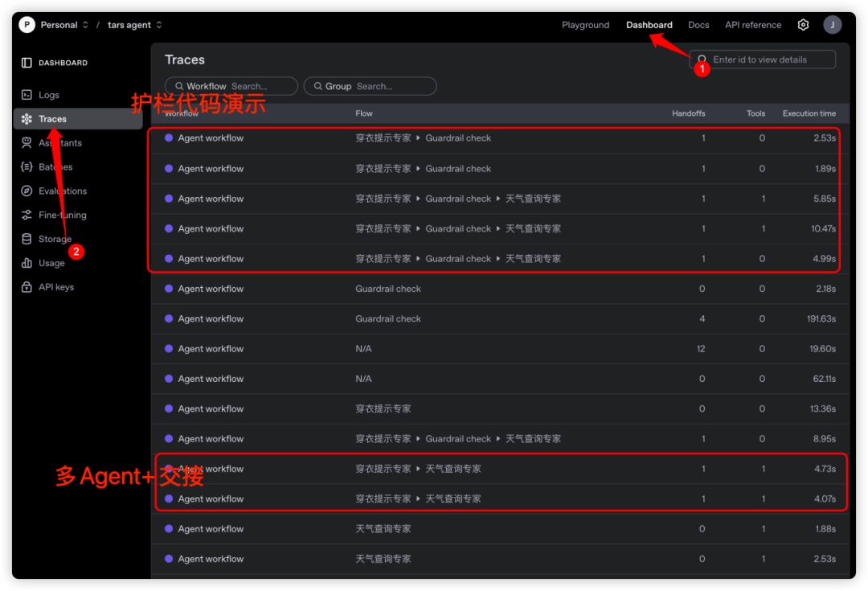Open the Usage bar-chart icon
This screenshot has width=868, height=591.
click(x=27, y=263)
